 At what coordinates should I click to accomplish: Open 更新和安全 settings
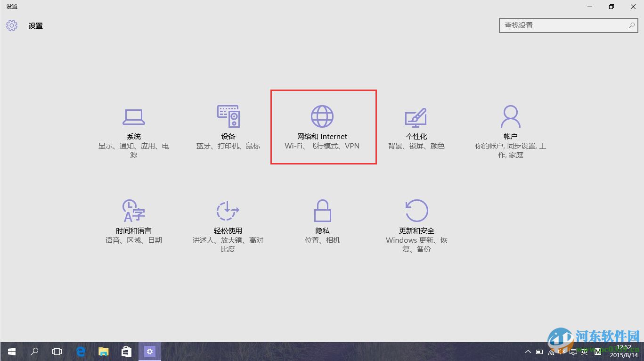click(x=416, y=221)
